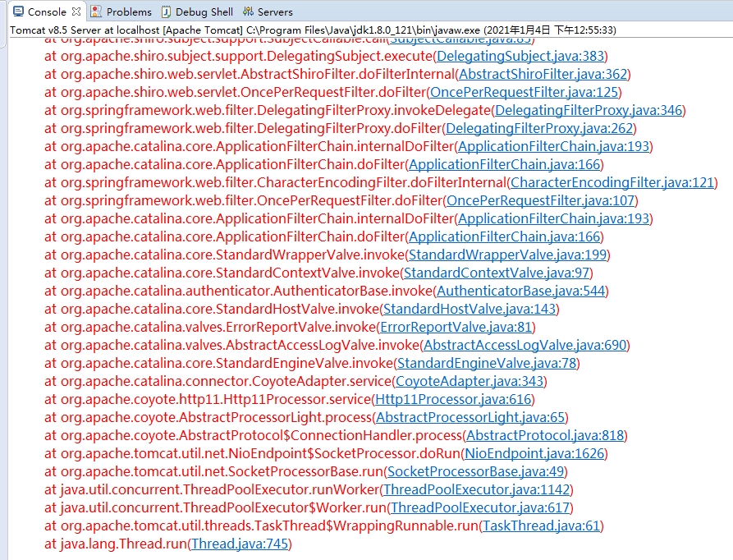
Task: Open StandardHostValve.java:143 link
Action: [x=470, y=310]
